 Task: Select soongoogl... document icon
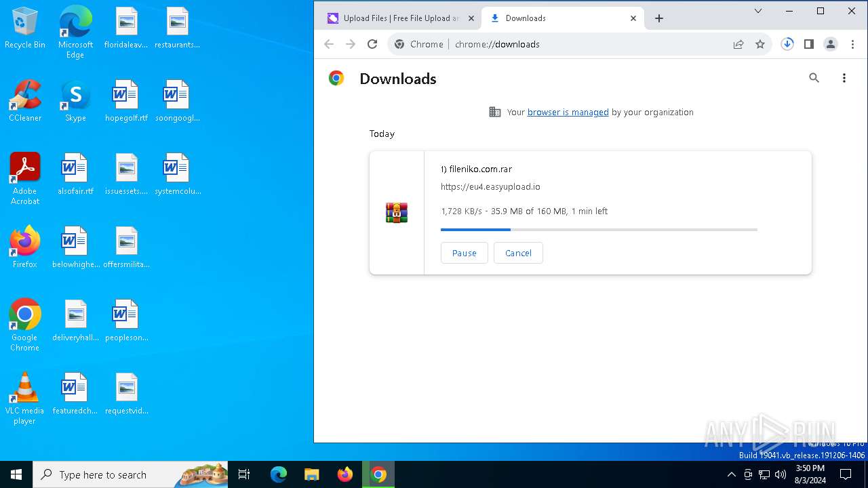[177, 101]
